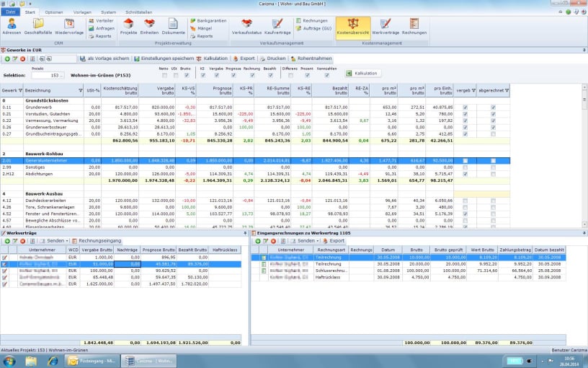Screen dimensions: 588x368
Task: Open the Bezeichnung column filter
Action: [x=81, y=91]
